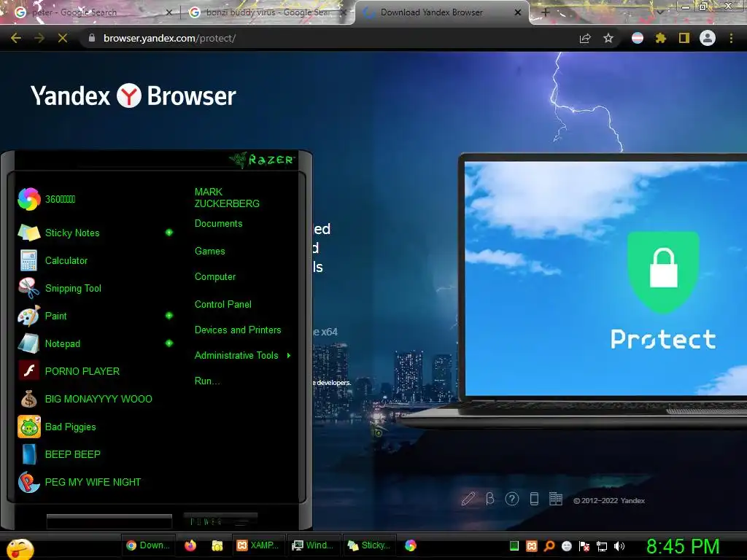Click the Start button smiley orb
Screen dimensions: 747x560
tap(20, 548)
